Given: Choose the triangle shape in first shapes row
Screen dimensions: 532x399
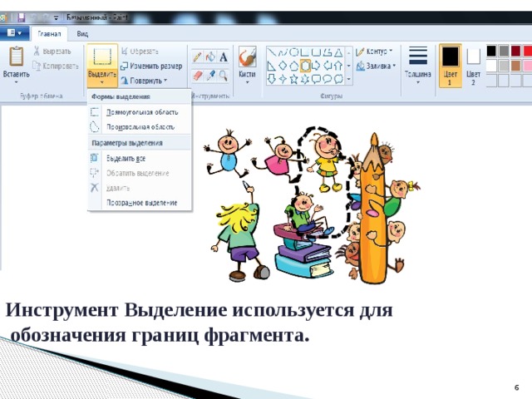Looking at the screenshot, I should click(338, 52).
